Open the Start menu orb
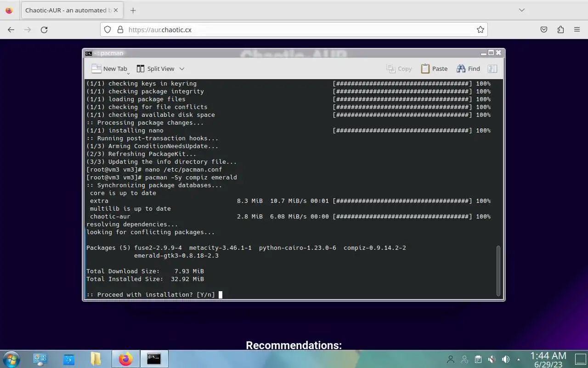 coord(11,359)
